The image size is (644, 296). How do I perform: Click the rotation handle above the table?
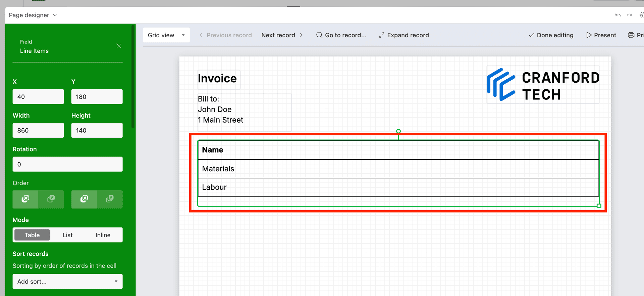coord(398,131)
